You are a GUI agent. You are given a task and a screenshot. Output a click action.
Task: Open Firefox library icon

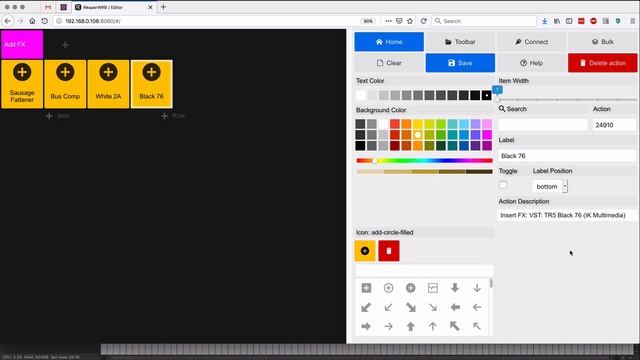pos(557,21)
